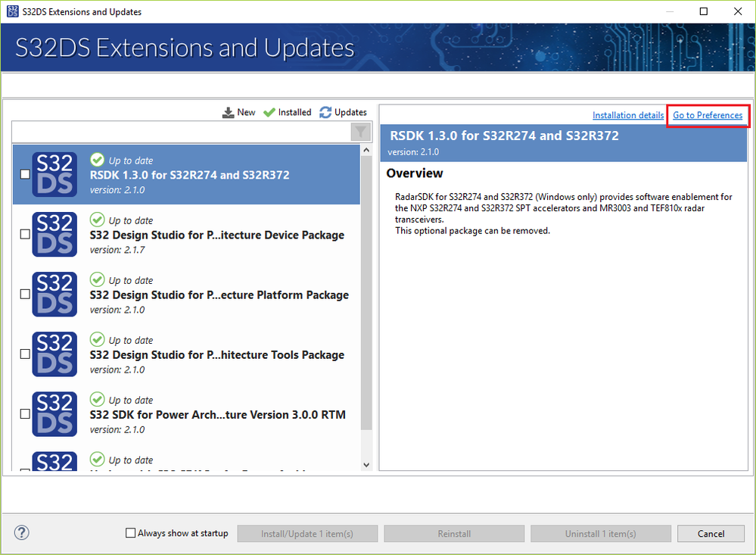Click the S32DS logo of RSDK 1.3.0 package

(54, 174)
